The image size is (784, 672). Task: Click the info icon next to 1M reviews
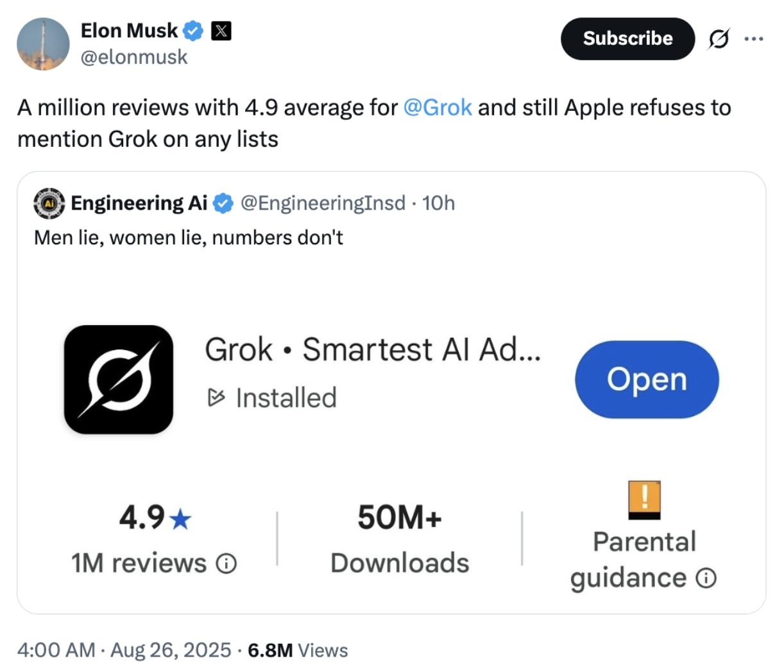coord(226,564)
